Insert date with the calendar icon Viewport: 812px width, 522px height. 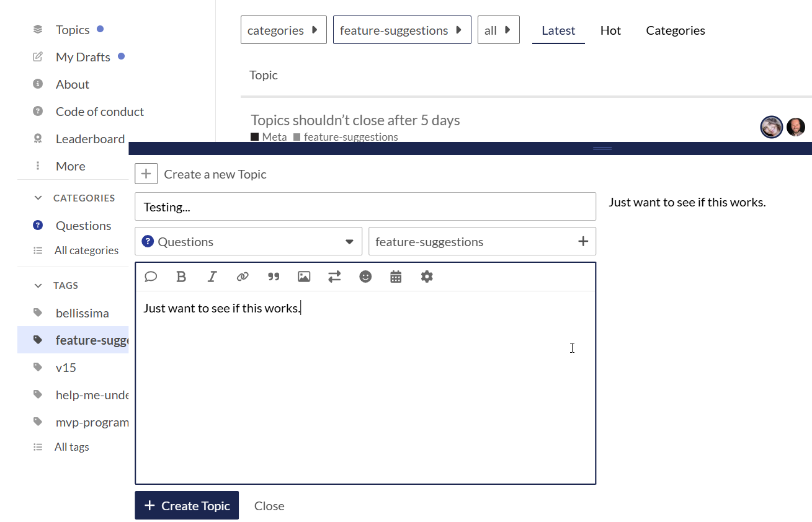(396, 276)
